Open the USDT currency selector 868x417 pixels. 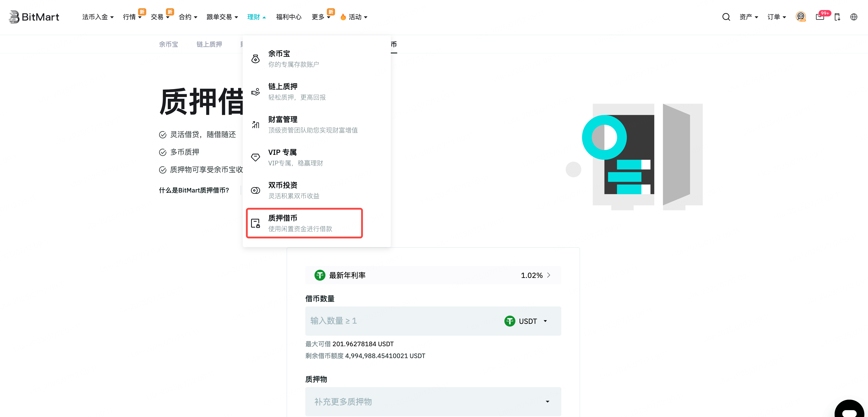526,321
